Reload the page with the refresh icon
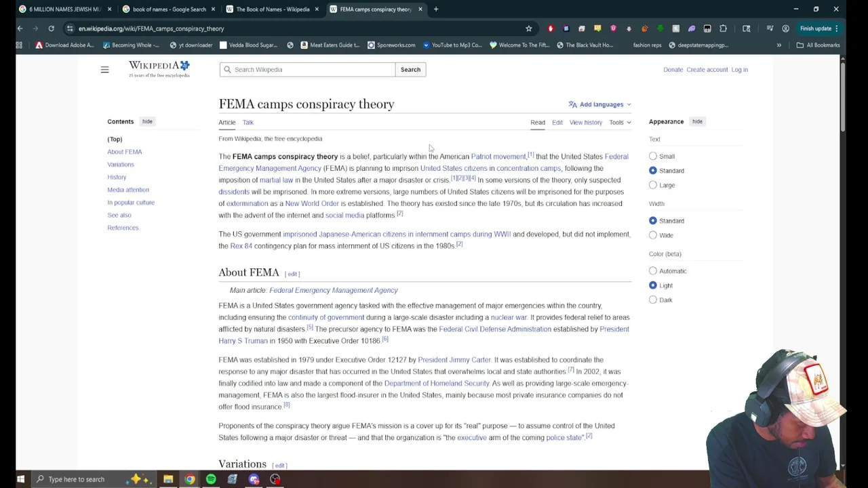 51,28
